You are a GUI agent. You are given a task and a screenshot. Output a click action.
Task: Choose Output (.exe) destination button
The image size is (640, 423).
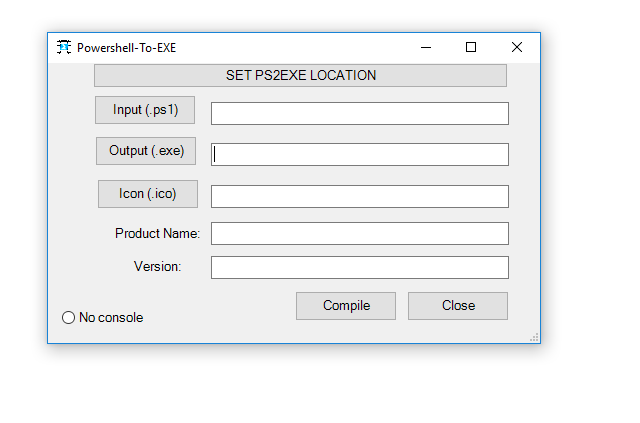146,151
